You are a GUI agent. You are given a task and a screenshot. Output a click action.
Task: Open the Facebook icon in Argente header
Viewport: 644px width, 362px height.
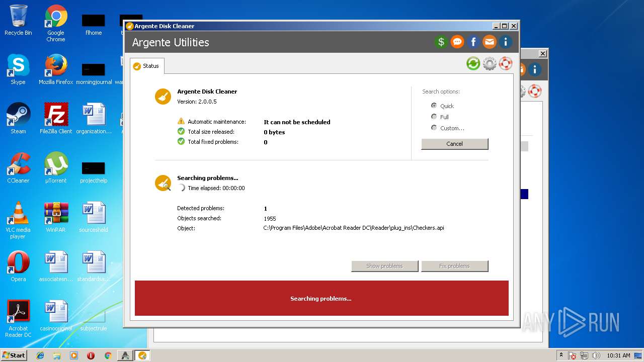(473, 42)
